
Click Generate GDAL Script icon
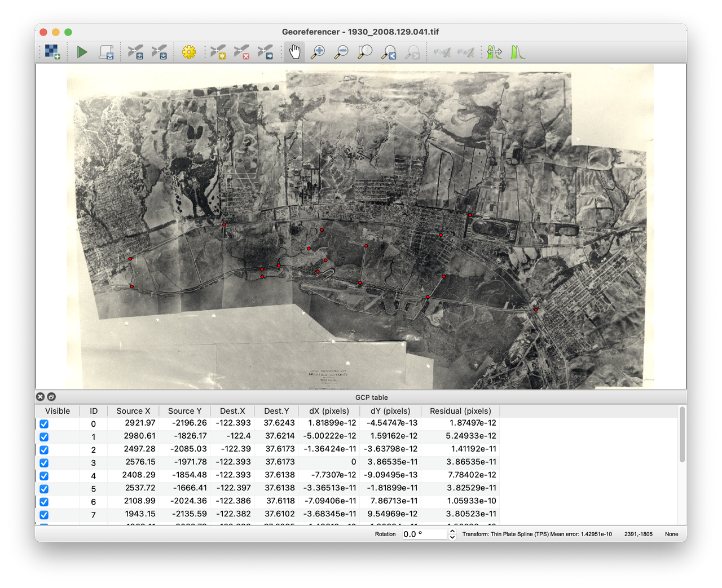[x=107, y=52]
